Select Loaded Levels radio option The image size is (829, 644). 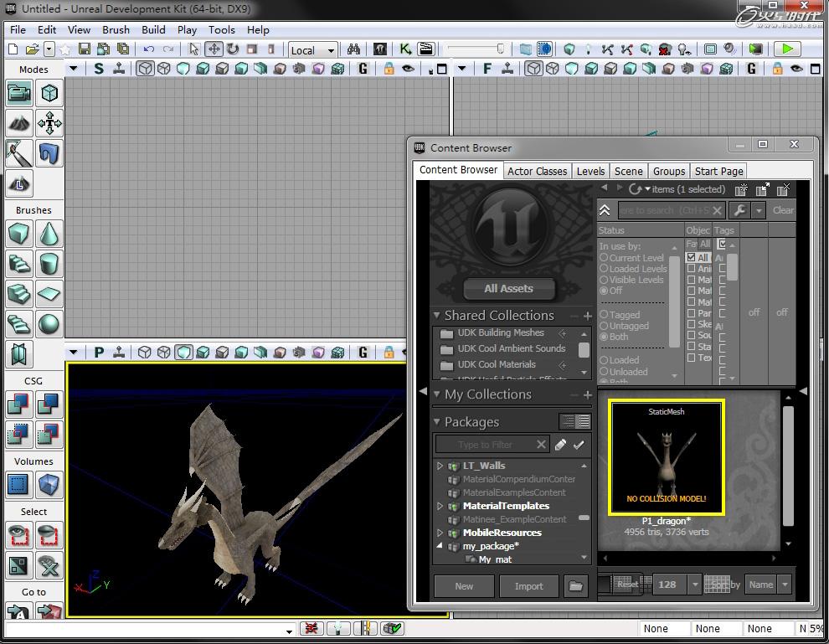[x=603, y=269]
